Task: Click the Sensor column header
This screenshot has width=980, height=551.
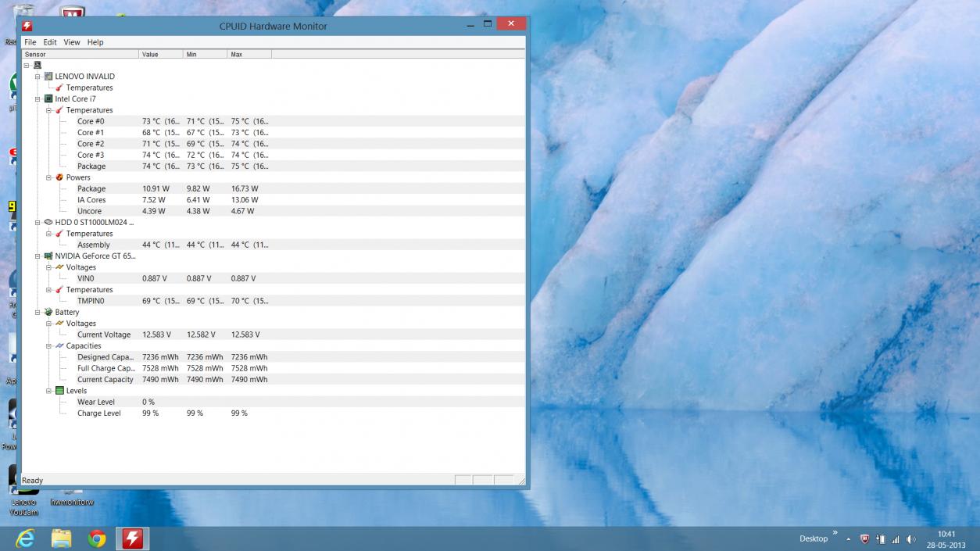Action: 80,55
